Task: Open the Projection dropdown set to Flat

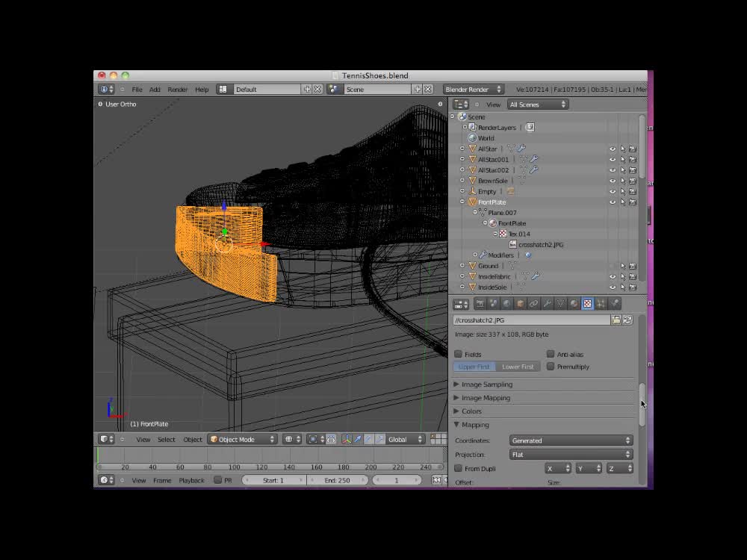Action: (570, 454)
